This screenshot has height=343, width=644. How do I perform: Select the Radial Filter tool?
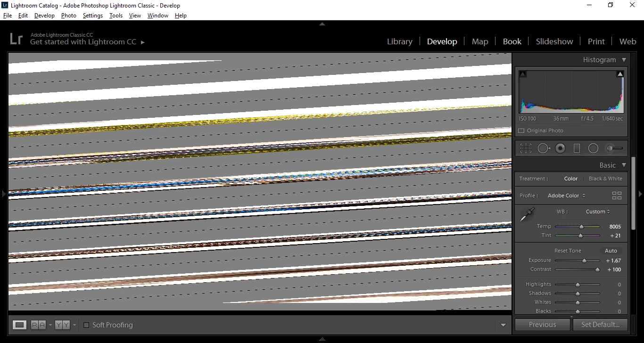coord(593,148)
